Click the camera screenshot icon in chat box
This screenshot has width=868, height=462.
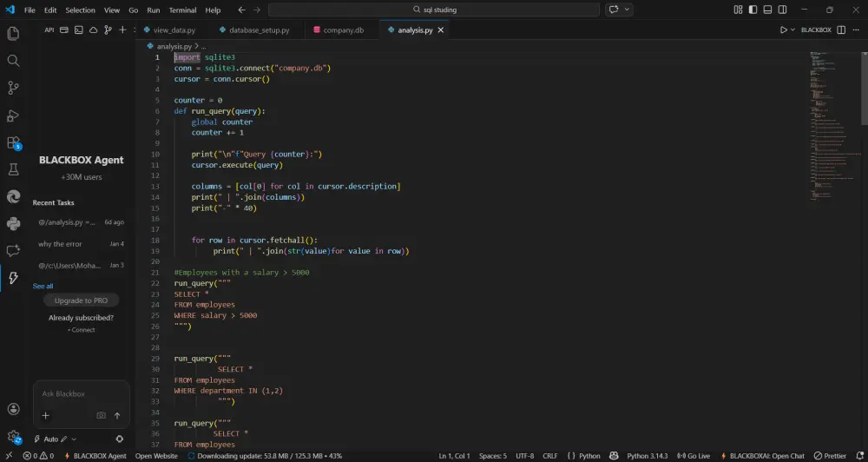pos(102,416)
